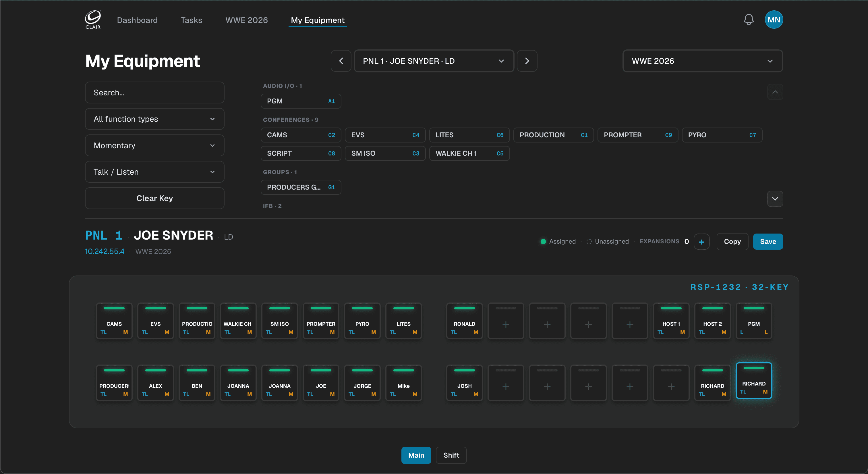Select the HOST 1 key

pos(671,321)
